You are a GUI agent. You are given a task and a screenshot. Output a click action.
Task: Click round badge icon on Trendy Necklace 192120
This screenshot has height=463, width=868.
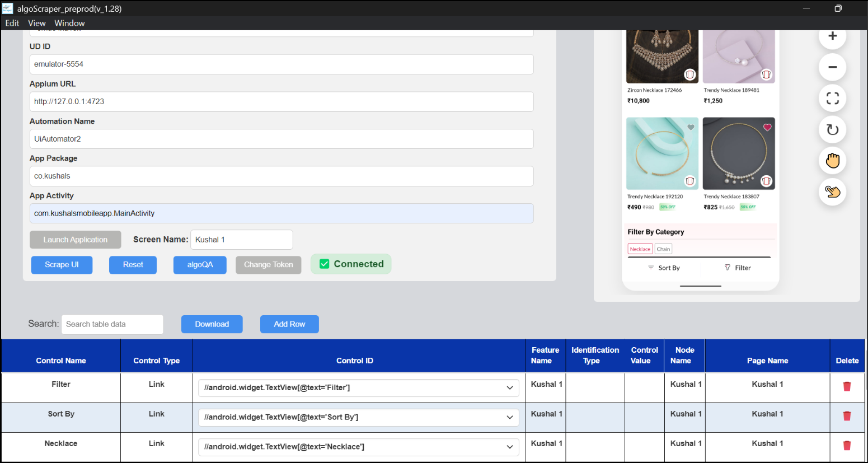coord(690,181)
